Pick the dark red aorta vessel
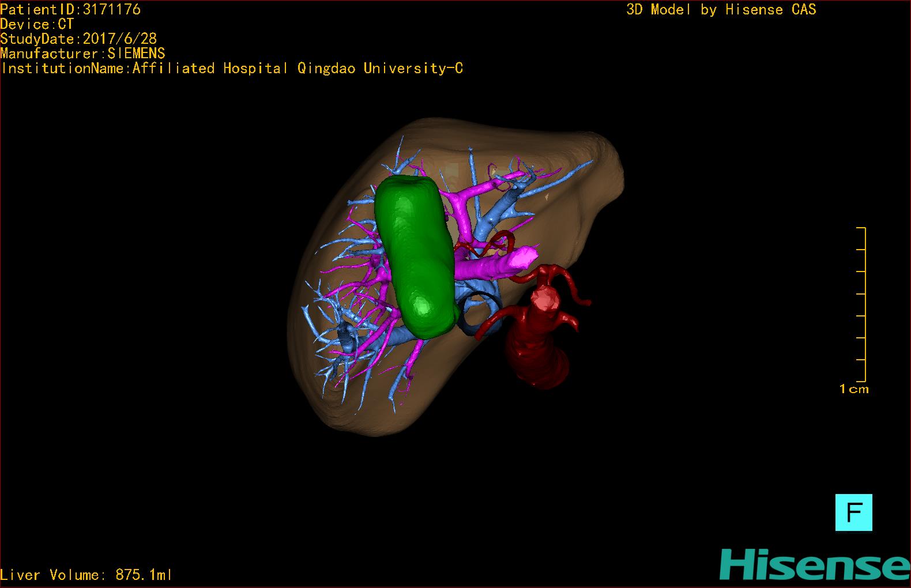This screenshot has width=911, height=588. 537,340
